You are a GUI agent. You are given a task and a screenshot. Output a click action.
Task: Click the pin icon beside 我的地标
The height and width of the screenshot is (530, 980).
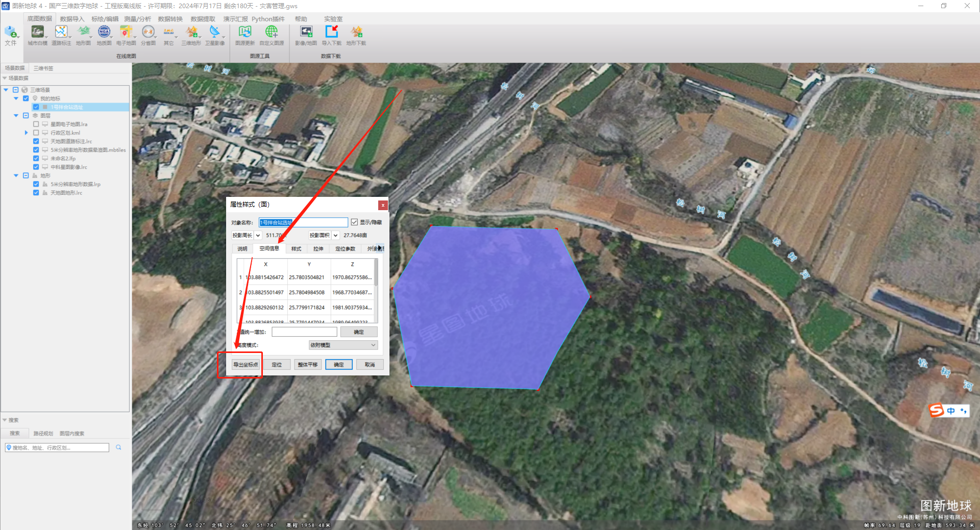(x=35, y=98)
